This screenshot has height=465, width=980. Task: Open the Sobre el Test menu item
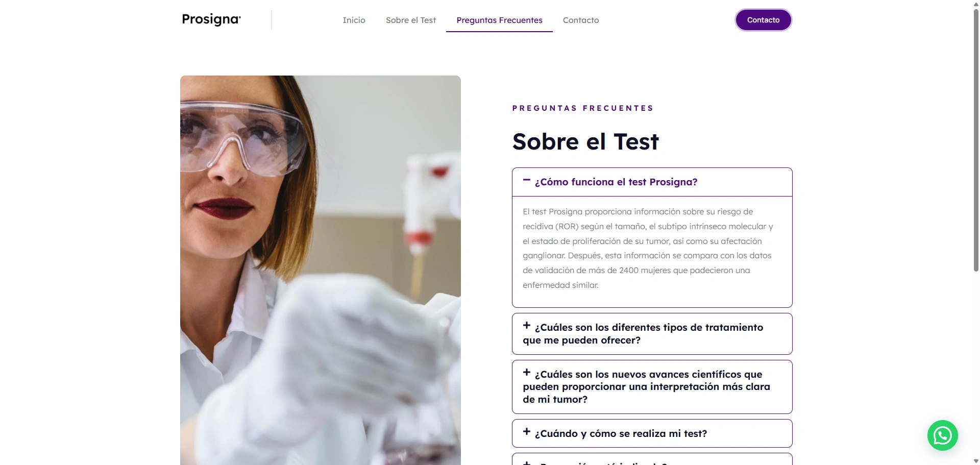[411, 20]
